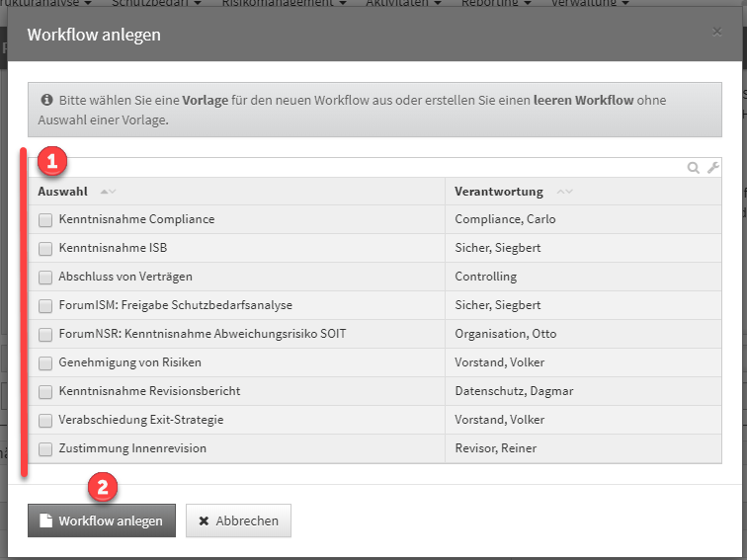Click the table search input field
This screenshot has height=560, width=747.
point(356,168)
